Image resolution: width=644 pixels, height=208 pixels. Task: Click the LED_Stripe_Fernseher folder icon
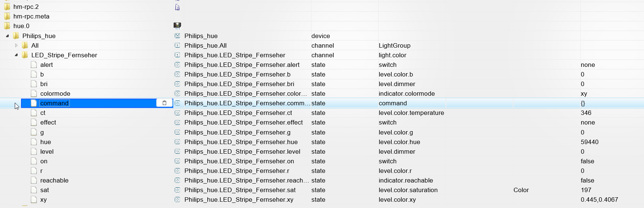(25, 55)
